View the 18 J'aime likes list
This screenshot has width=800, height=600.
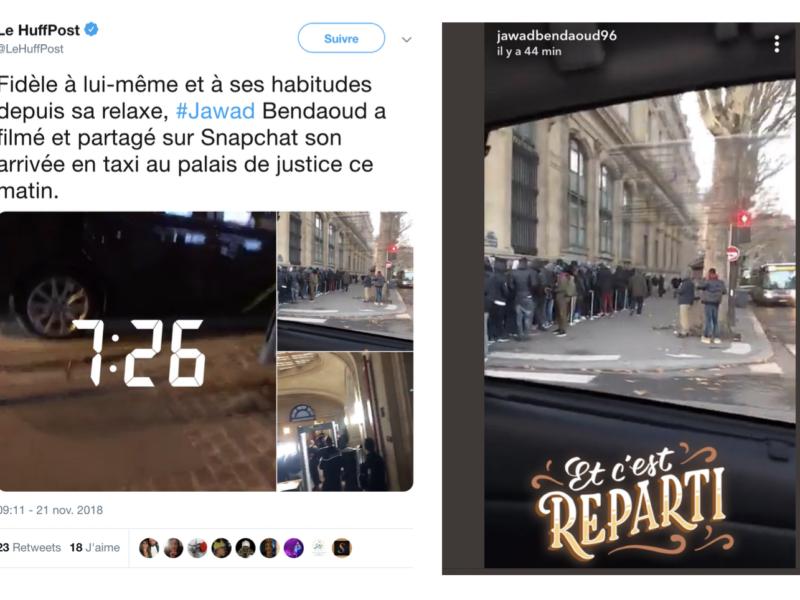click(95, 547)
